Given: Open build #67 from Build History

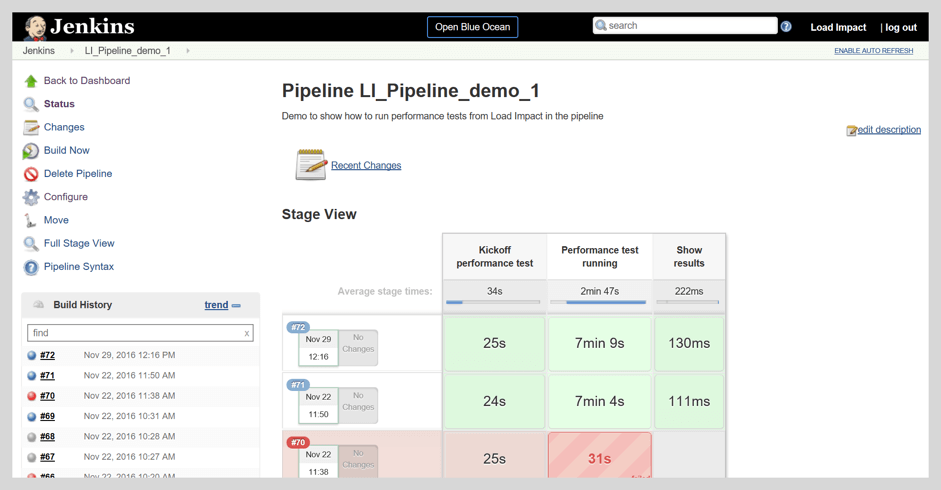Looking at the screenshot, I should 47,458.
